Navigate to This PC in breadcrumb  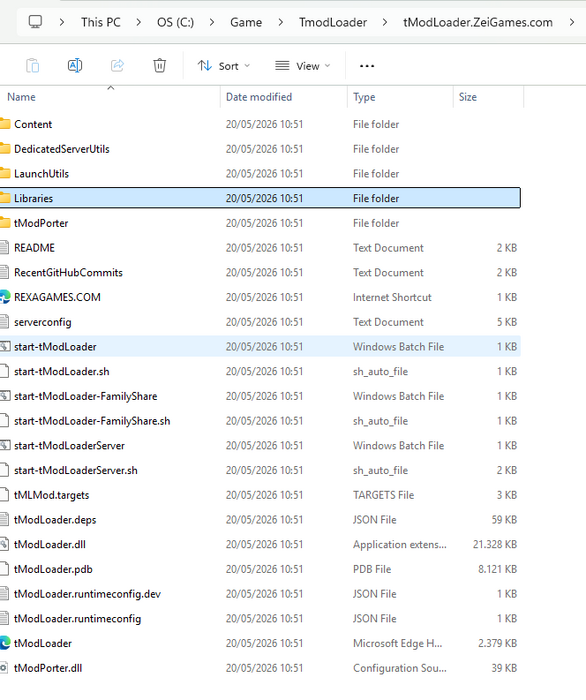click(x=101, y=22)
